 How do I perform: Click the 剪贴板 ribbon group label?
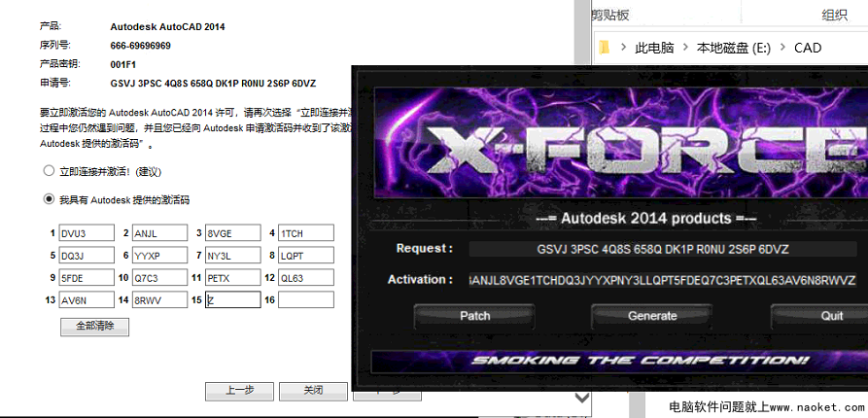click(610, 15)
